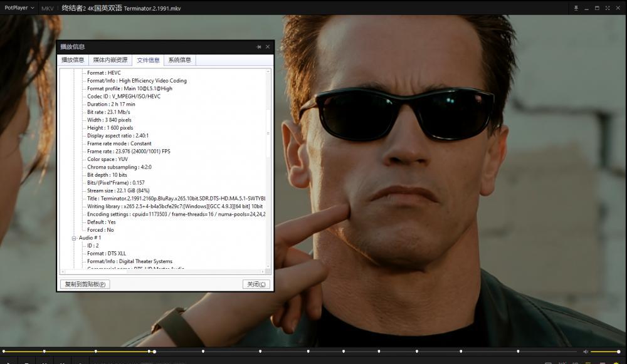Screen dimensions: 627x364
Task: Click the 复制到剪贴板(P) button
Action: 85,284
